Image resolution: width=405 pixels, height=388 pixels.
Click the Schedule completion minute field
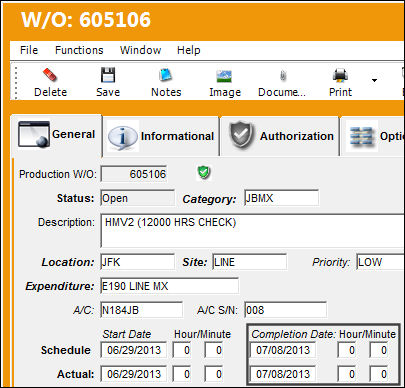[x=379, y=350]
